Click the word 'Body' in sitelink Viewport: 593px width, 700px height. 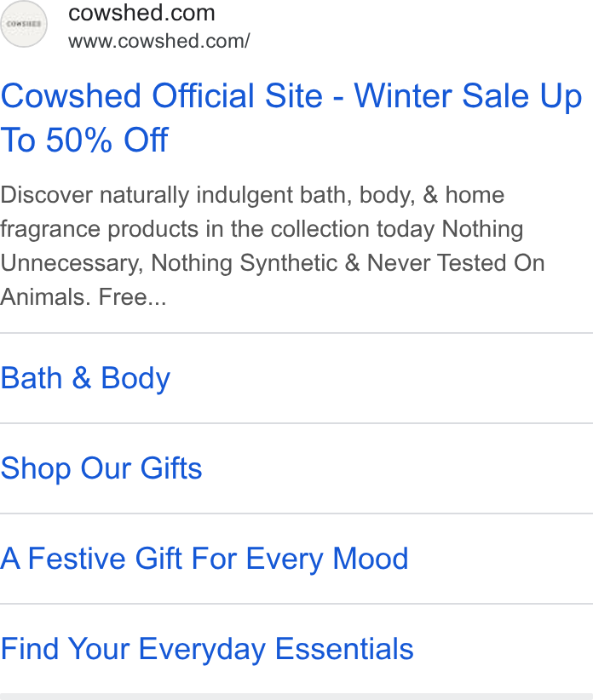click(135, 378)
